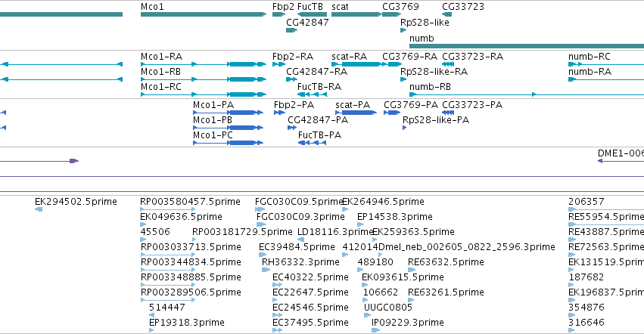Select the numb gene label
This screenshot has width=644, height=334.
tap(422, 38)
